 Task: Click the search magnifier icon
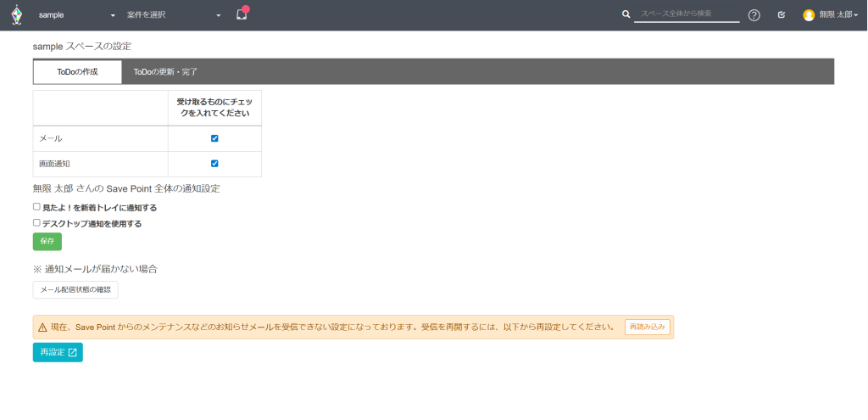point(626,14)
